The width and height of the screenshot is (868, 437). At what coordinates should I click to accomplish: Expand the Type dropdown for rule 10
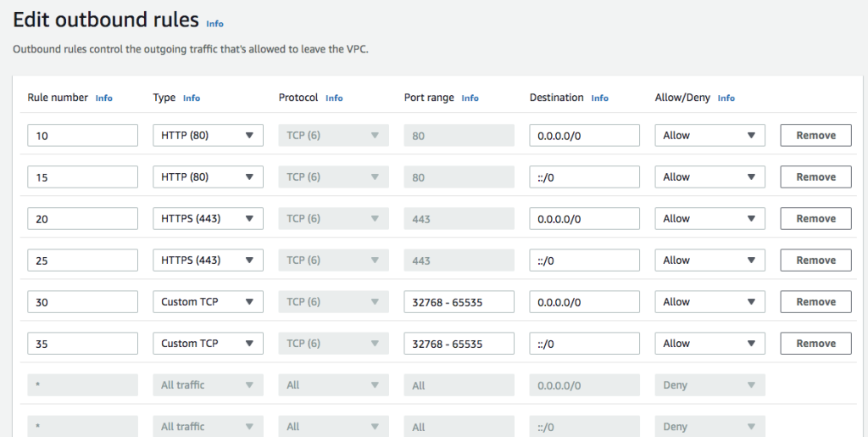[209, 135]
